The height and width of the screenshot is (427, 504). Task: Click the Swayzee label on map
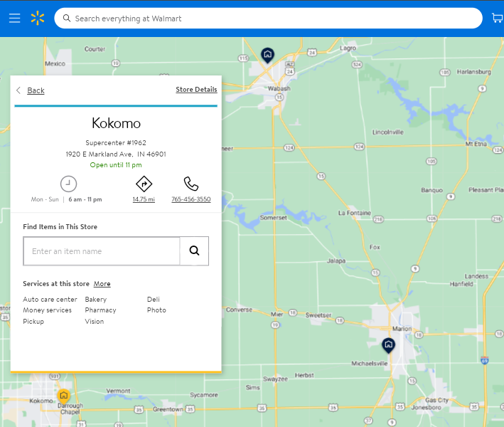click(x=276, y=379)
